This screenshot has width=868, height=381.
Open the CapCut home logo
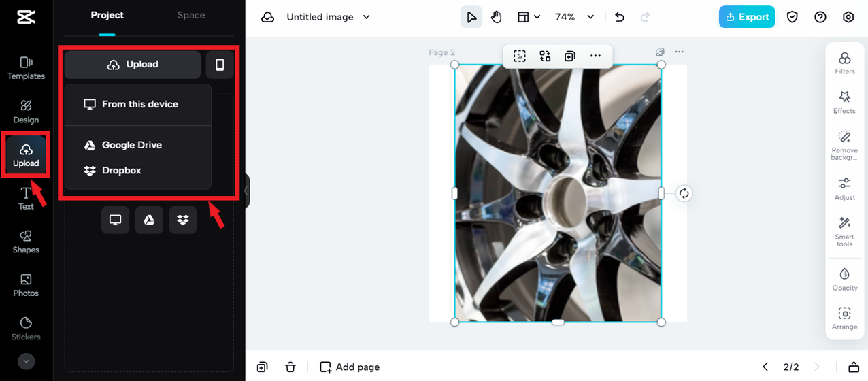pos(26,17)
